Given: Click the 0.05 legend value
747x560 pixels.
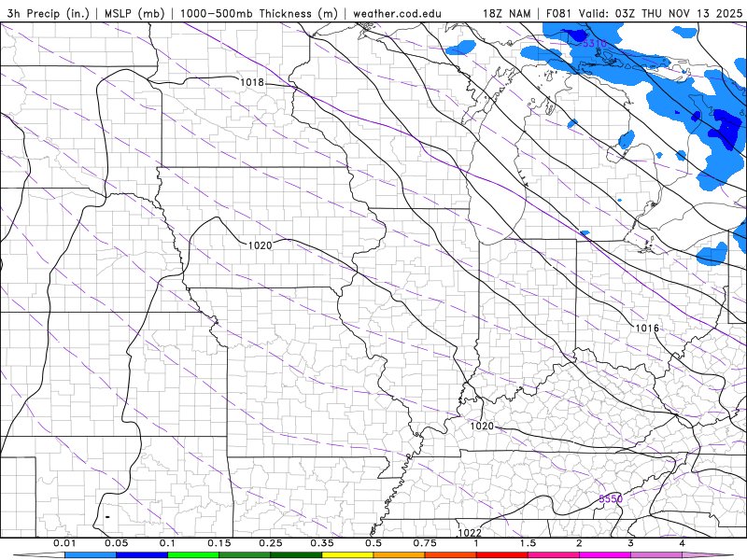Looking at the screenshot, I should pos(116,543).
